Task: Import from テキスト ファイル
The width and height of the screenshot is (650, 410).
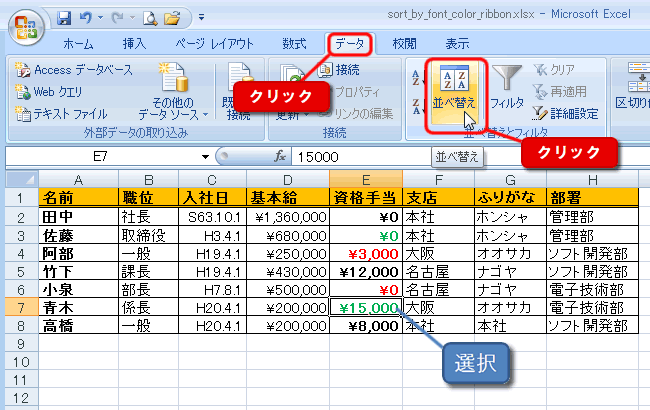Action: tap(61, 114)
